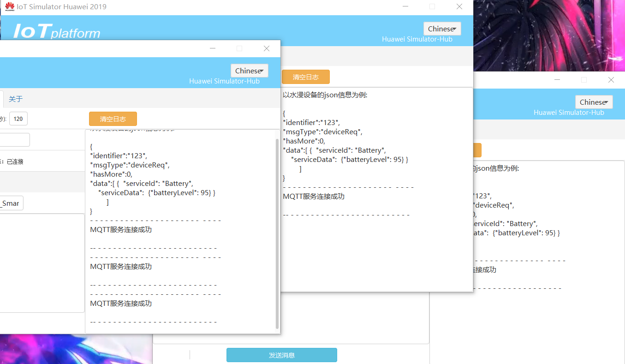Click "msgType":"deviceReq" line in the frontmost window log
The height and width of the screenshot is (364, 625).
131,165
